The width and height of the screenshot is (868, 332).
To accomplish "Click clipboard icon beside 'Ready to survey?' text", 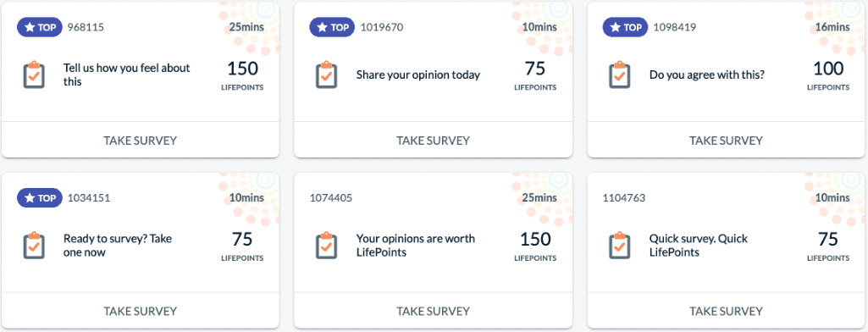I will pyautogui.click(x=34, y=246).
